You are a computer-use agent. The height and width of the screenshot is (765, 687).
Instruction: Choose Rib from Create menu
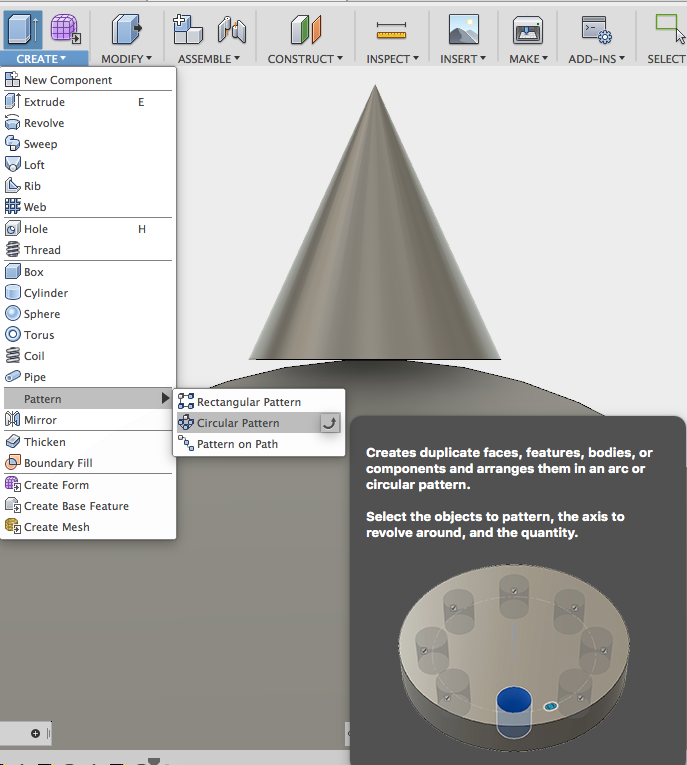click(88, 186)
